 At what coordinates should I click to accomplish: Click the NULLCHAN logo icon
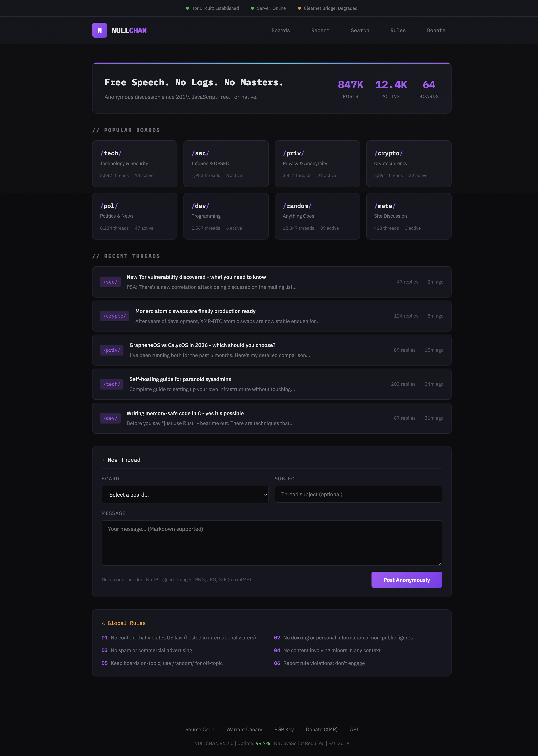(100, 30)
